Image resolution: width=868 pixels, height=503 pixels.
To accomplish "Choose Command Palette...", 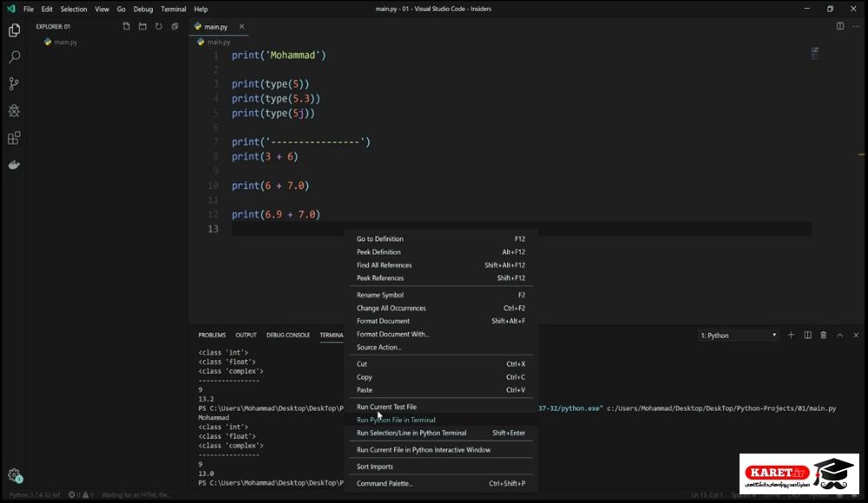I will [x=441, y=484].
